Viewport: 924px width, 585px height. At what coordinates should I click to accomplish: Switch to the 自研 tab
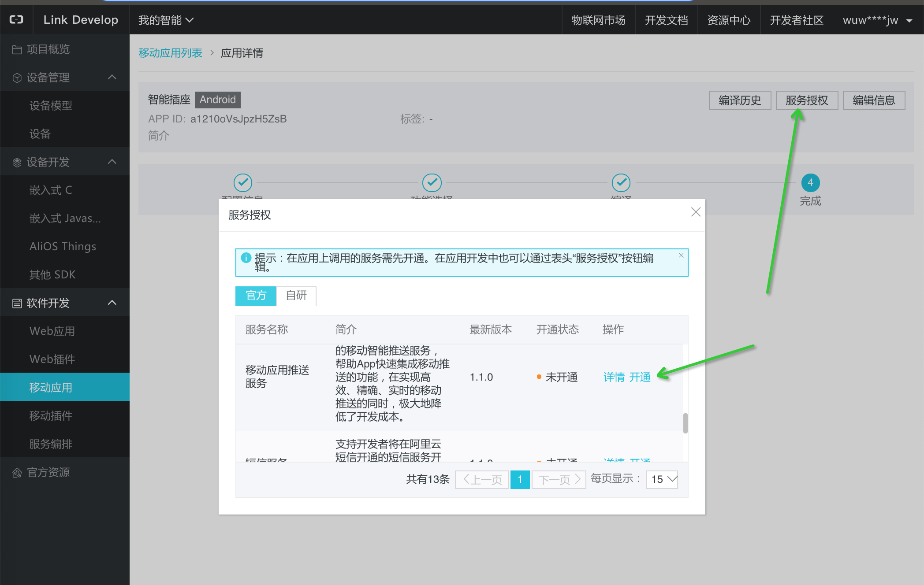[296, 295]
